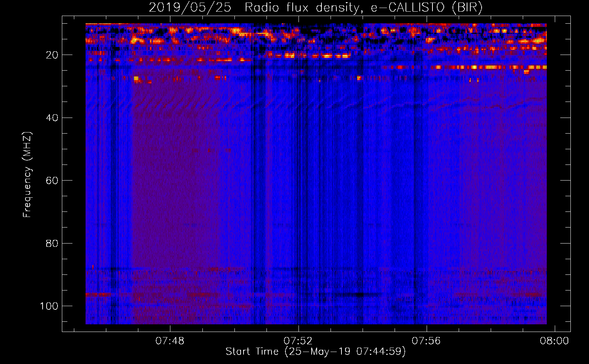Click the 07:48 time tick label

pos(170,341)
